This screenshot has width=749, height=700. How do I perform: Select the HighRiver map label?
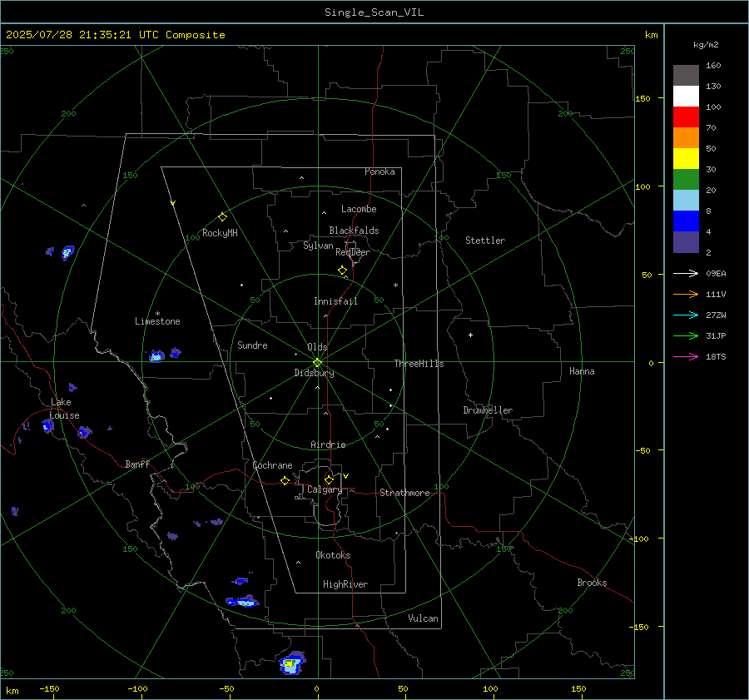(345, 584)
